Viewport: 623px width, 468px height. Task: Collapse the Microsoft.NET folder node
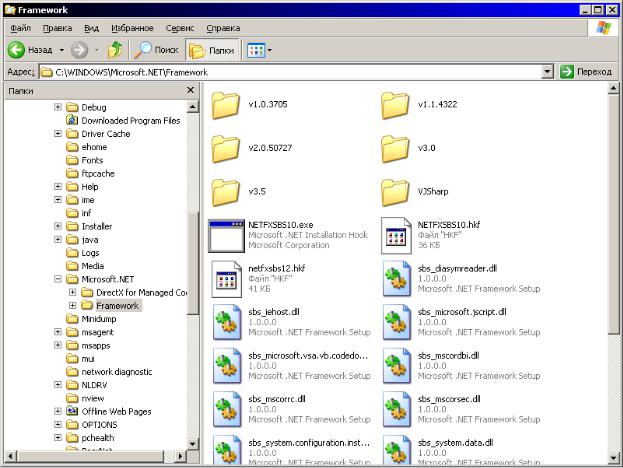pyautogui.click(x=58, y=279)
